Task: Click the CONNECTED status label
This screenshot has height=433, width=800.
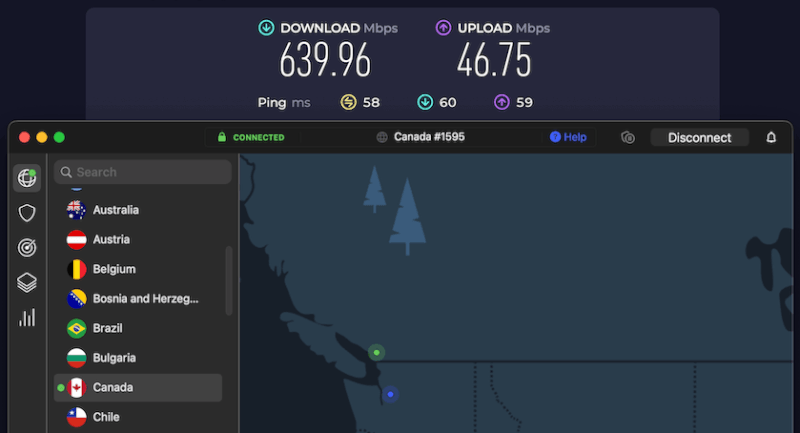Action: 259,137
